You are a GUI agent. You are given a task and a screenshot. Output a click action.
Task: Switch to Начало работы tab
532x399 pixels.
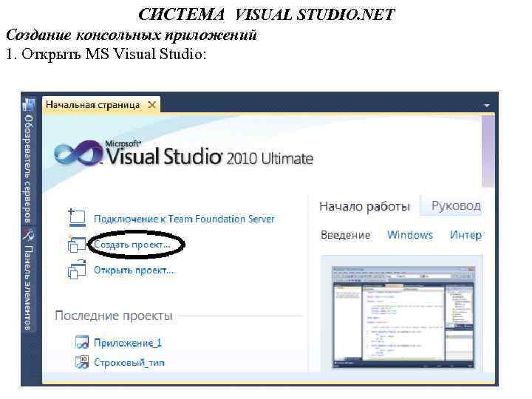click(x=364, y=206)
